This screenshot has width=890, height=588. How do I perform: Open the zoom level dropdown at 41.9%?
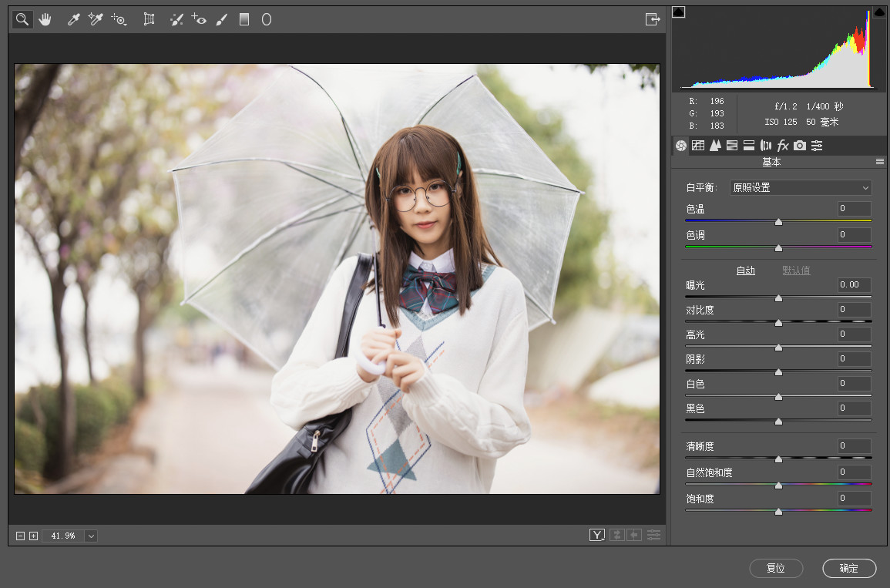click(x=92, y=536)
